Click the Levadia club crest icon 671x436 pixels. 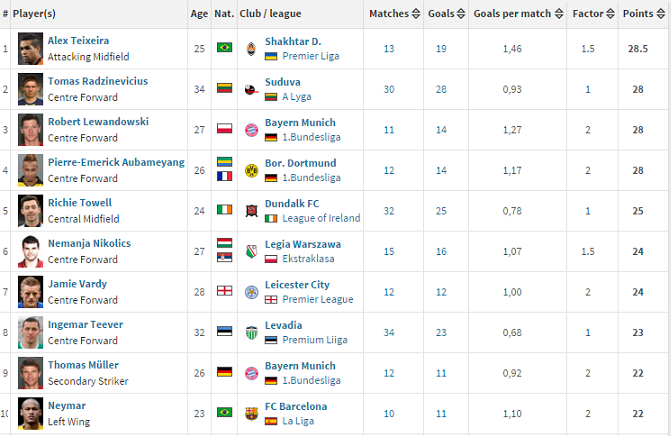point(250,332)
